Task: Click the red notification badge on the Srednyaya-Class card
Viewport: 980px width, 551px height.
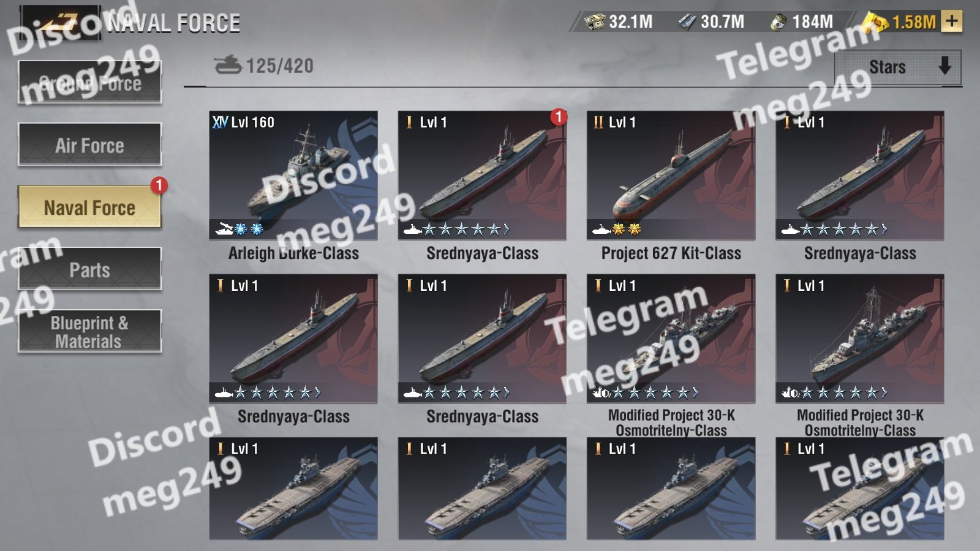Action: [x=558, y=116]
